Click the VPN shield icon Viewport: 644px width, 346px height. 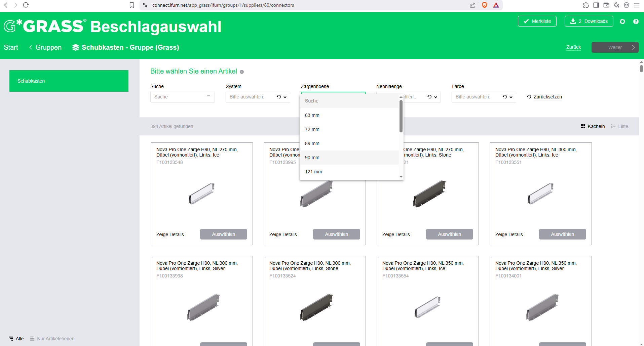point(627,5)
